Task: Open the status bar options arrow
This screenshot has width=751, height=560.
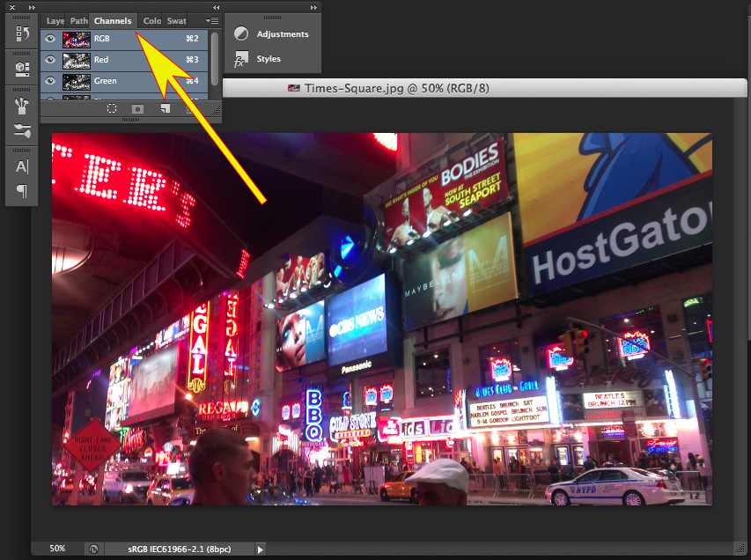Action: coord(261,548)
